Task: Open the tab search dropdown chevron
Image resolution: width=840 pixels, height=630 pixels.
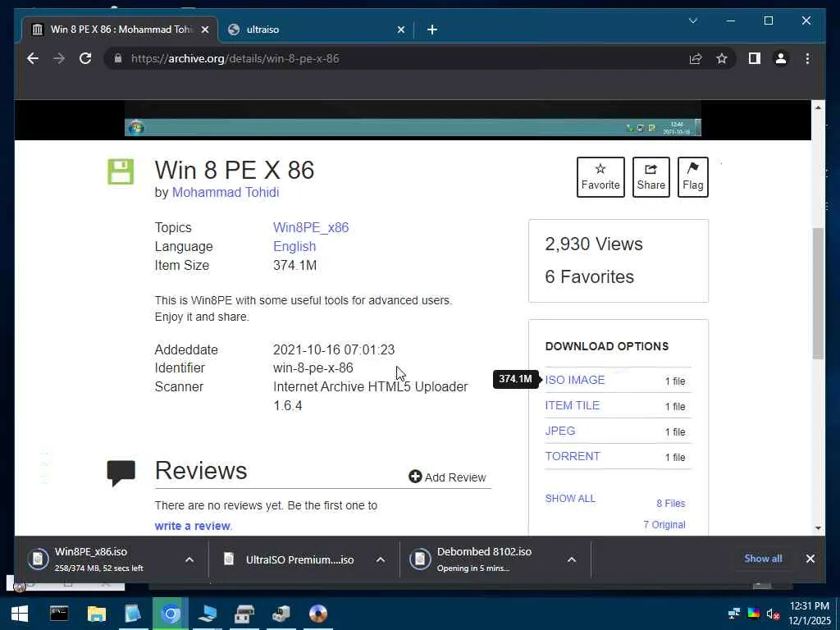Action: (692, 21)
